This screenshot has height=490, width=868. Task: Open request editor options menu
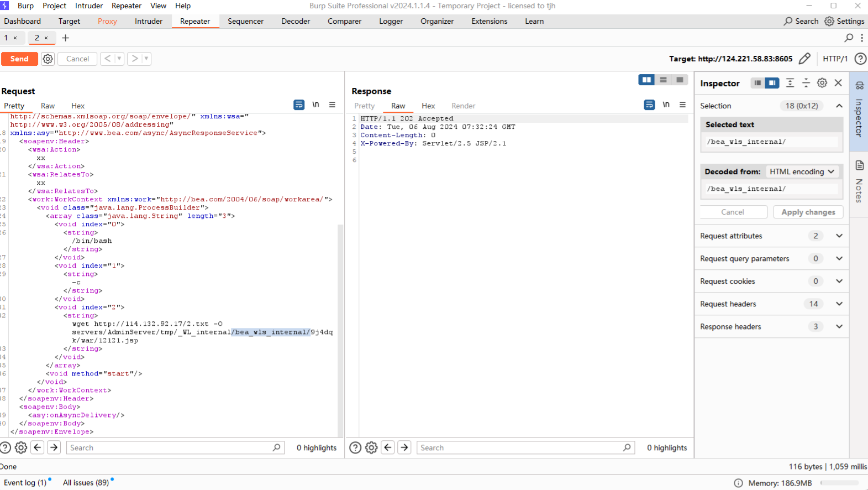332,105
